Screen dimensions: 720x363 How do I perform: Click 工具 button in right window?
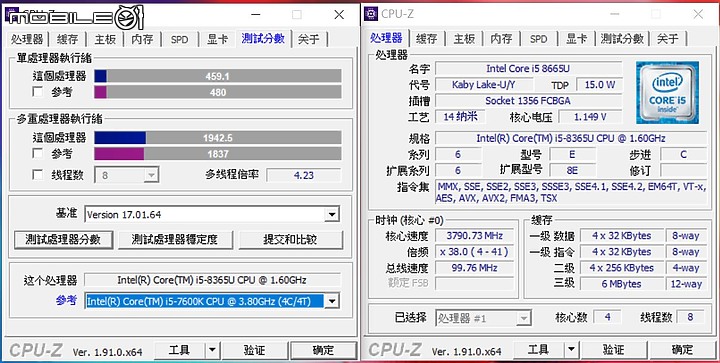pos(538,350)
